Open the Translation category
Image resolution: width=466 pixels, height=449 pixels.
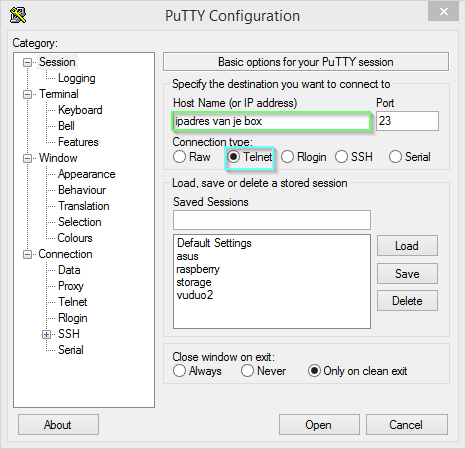[x=84, y=206]
